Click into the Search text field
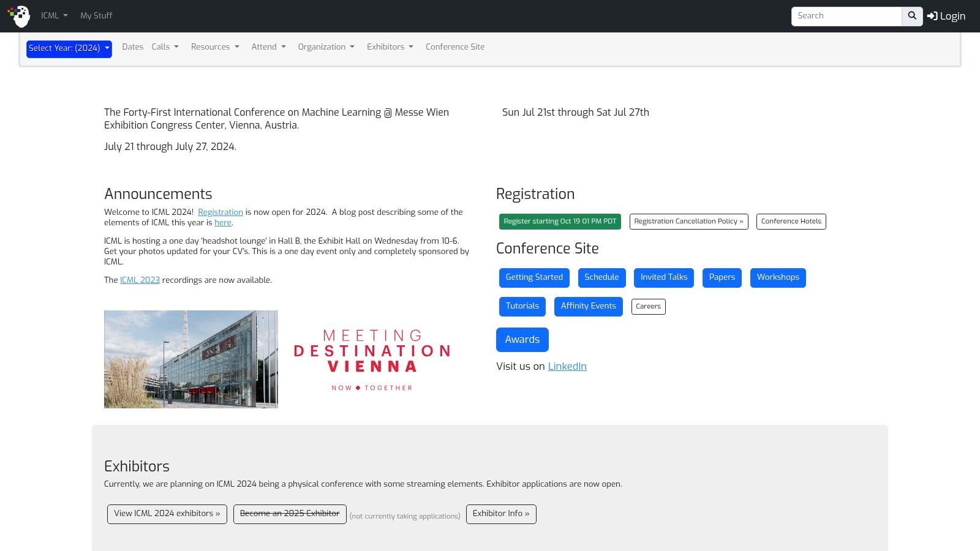This screenshot has width=980, height=551. pos(846,17)
